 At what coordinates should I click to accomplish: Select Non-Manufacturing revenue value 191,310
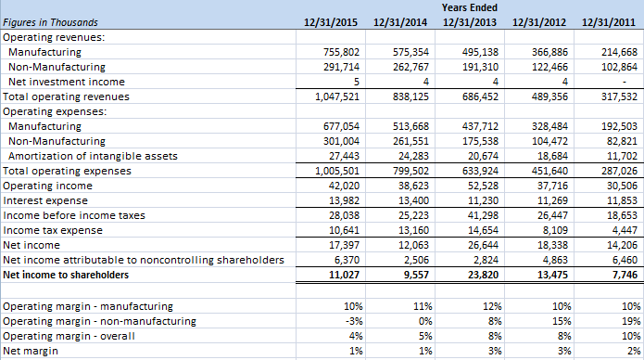pos(480,67)
